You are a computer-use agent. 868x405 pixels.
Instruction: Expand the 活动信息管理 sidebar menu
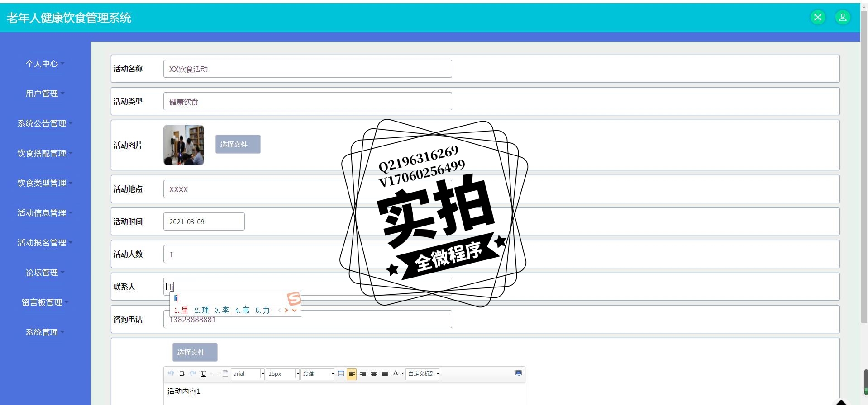coord(45,213)
